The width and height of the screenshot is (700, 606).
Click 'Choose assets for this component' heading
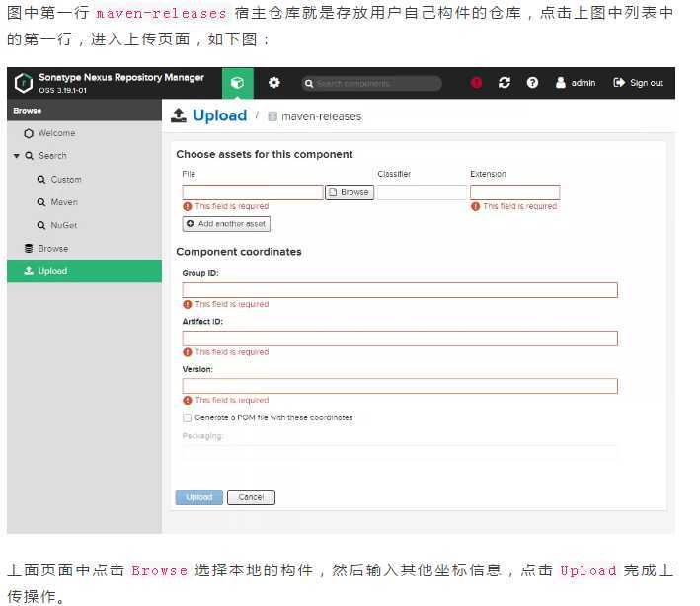pos(265,154)
